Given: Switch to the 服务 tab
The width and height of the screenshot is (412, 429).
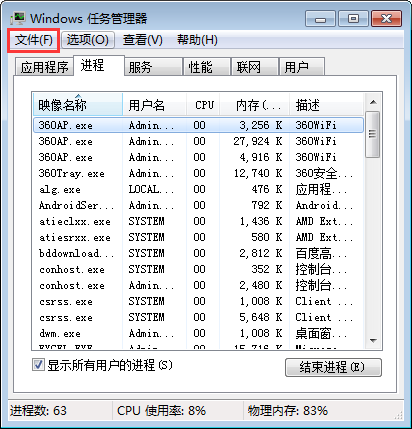Looking at the screenshot, I should point(153,67).
